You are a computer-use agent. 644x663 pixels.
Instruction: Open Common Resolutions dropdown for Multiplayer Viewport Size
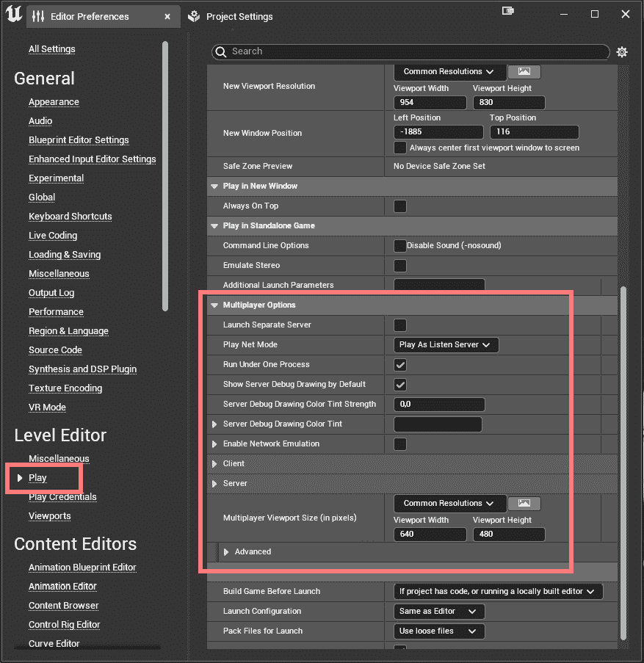[x=450, y=503]
